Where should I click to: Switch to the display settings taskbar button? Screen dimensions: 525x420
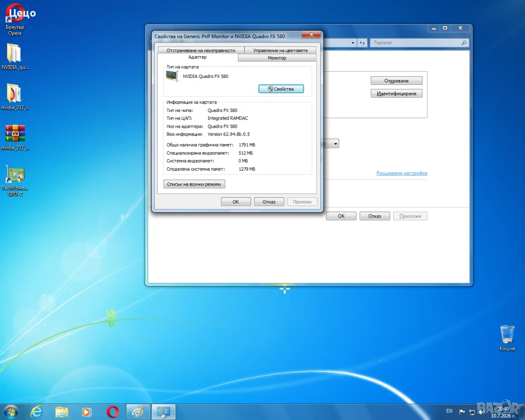click(164, 412)
